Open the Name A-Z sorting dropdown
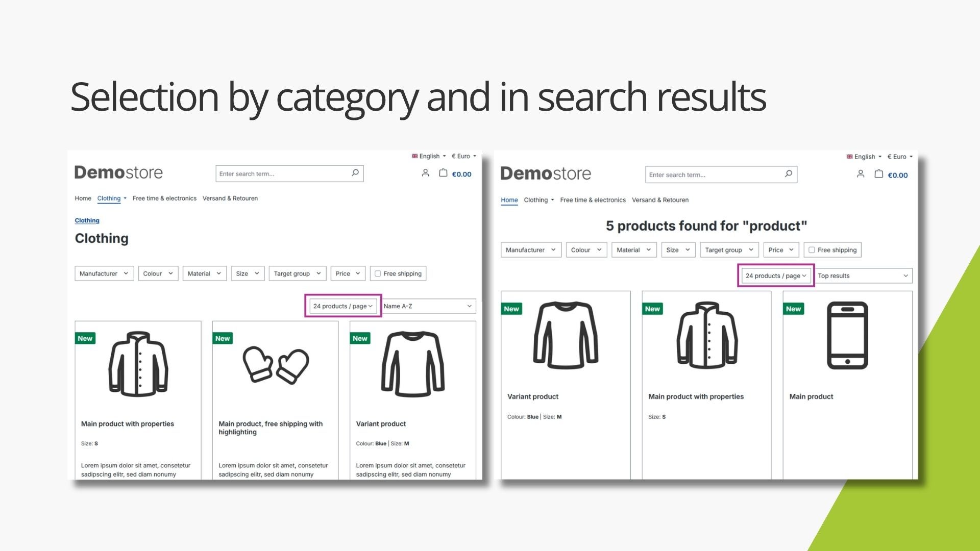Screen dimensions: 980x551 tap(428, 306)
